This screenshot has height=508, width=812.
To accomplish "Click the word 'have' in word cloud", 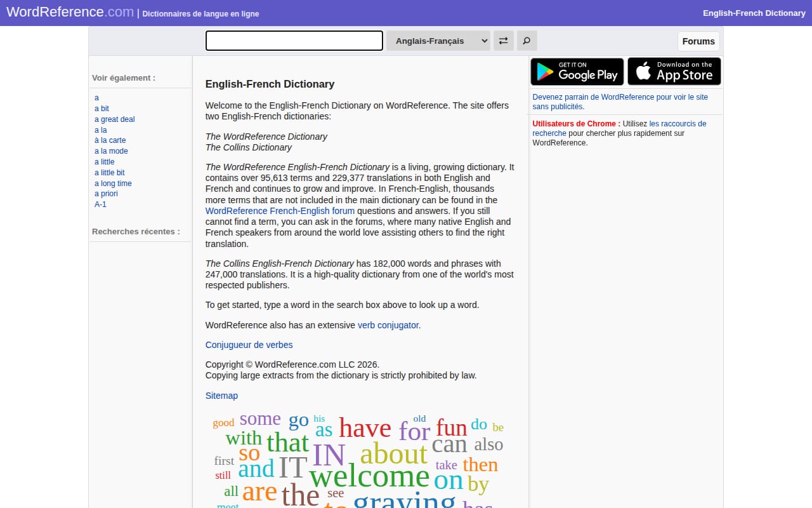I will click(365, 428).
